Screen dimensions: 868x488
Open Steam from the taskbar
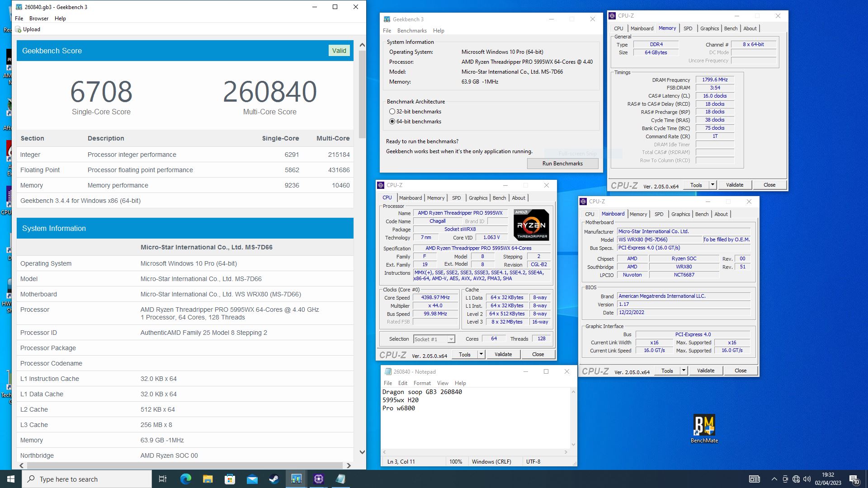[274, 479]
